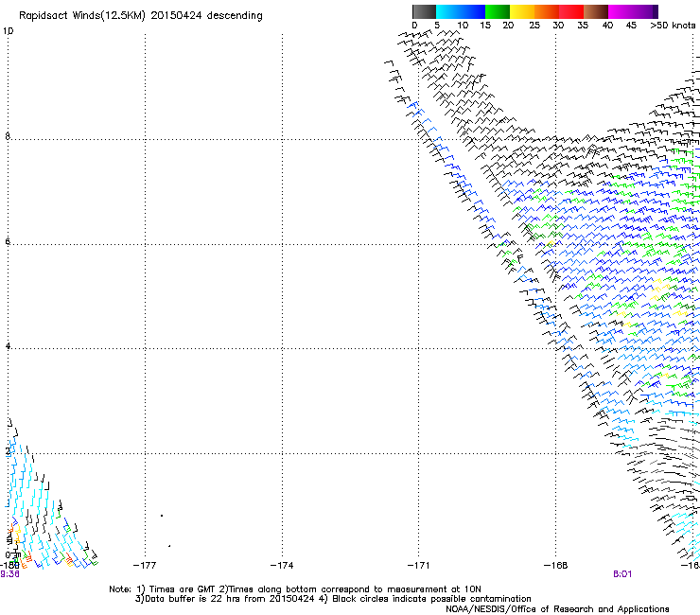Select the legend label '25'
The width and height of the screenshot is (700, 615).
point(534,26)
